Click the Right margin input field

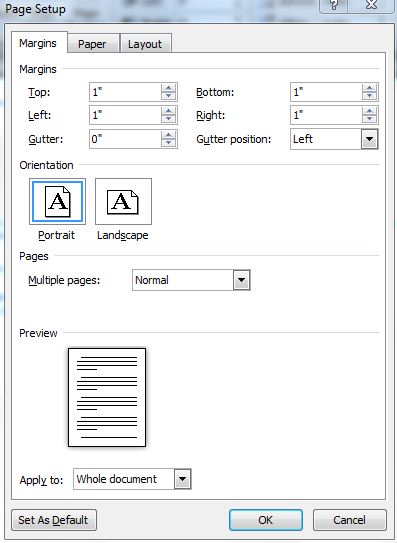point(326,115)
